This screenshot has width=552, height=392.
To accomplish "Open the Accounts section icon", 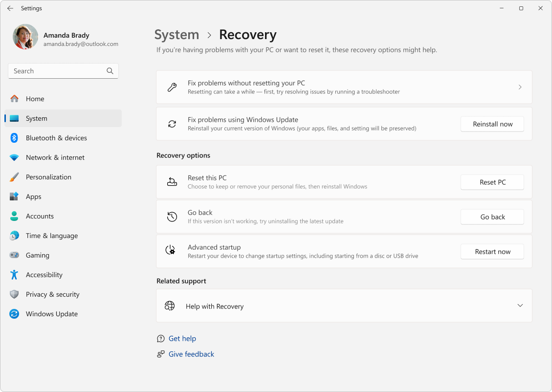I will click(x=14, y=216).
